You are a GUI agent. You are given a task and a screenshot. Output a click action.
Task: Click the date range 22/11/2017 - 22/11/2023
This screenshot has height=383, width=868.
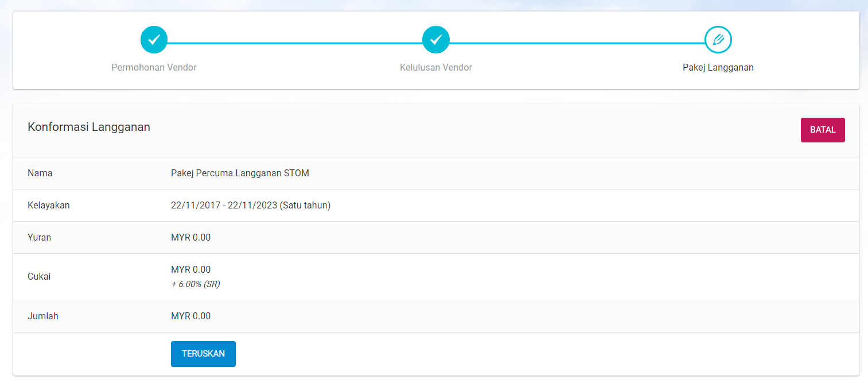pyautogui.click(x=224, y=205)
